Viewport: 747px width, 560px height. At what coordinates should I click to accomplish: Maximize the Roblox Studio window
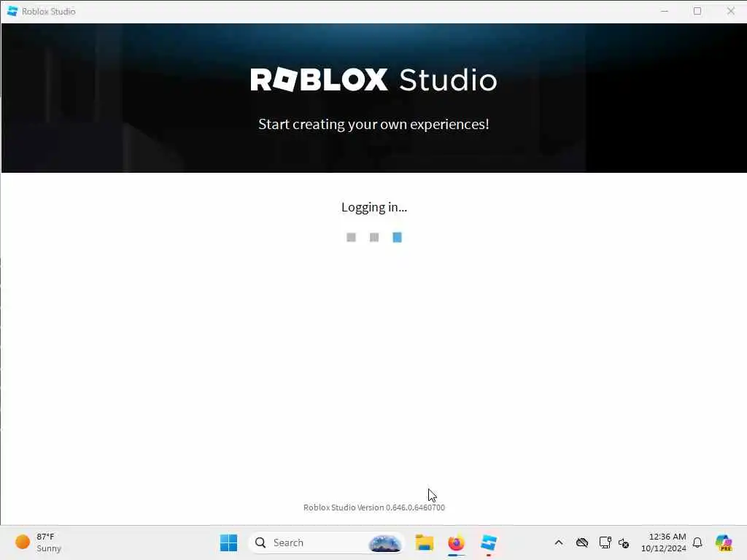pyautogui.click(x=697, y=11)
